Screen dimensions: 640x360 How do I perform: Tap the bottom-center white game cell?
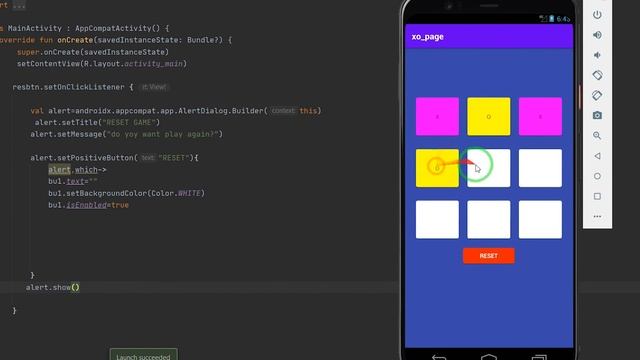point(489,219)
